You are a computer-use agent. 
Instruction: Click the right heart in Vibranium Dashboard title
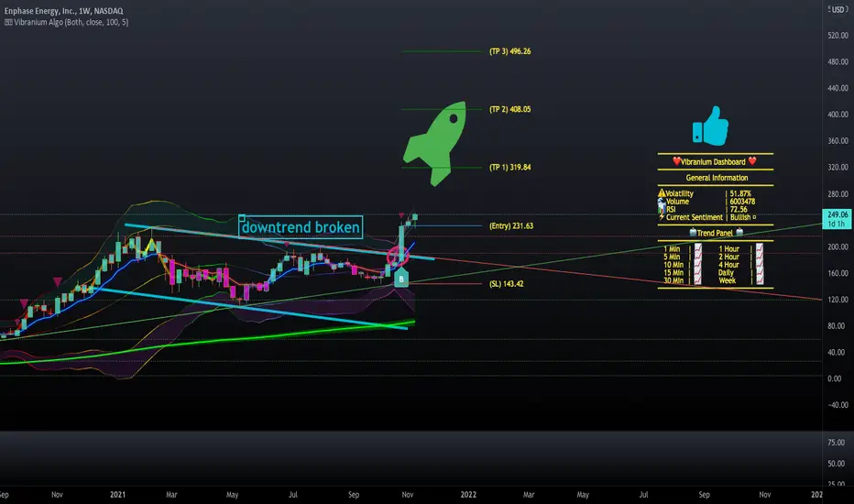[752, 161]
